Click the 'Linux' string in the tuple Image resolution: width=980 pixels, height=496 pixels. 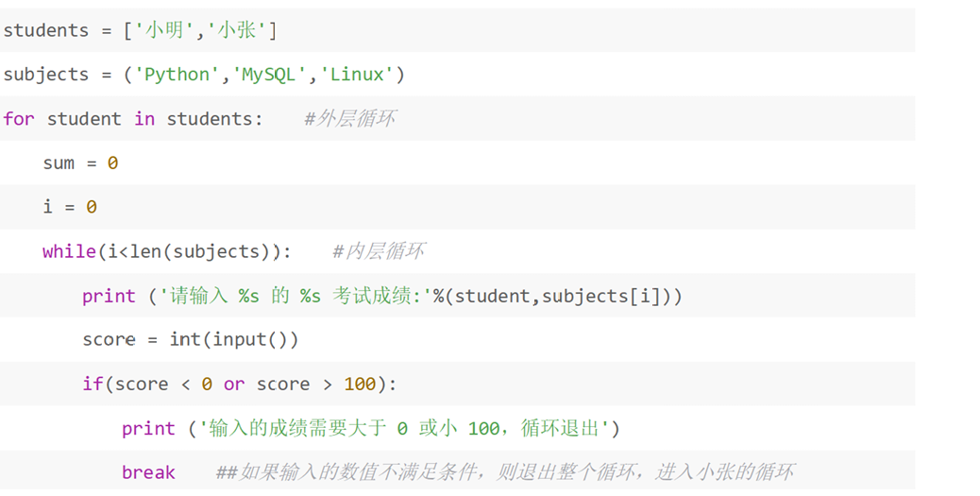click(x=357, y=75)
